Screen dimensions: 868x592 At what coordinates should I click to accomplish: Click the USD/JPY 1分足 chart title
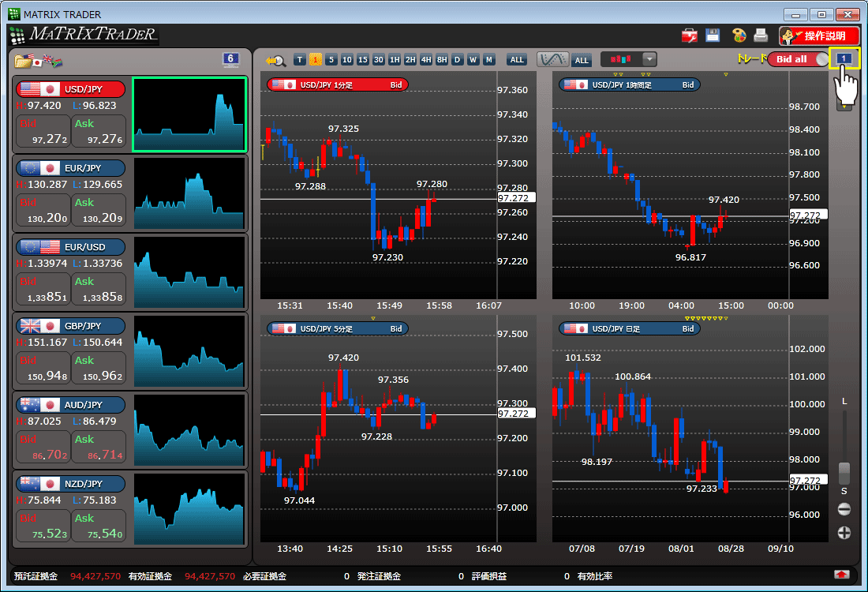coord(338,84)
